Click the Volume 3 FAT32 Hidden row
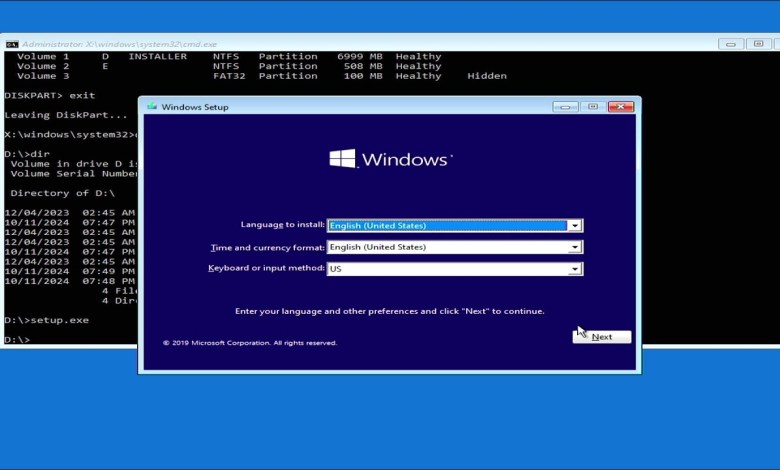This screenshot has height=470, width=780. pos(262,76)
